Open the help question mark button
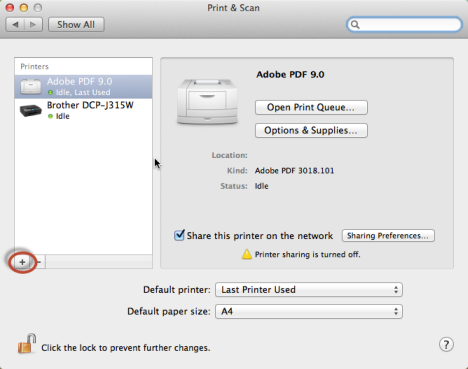 [446, 344]
